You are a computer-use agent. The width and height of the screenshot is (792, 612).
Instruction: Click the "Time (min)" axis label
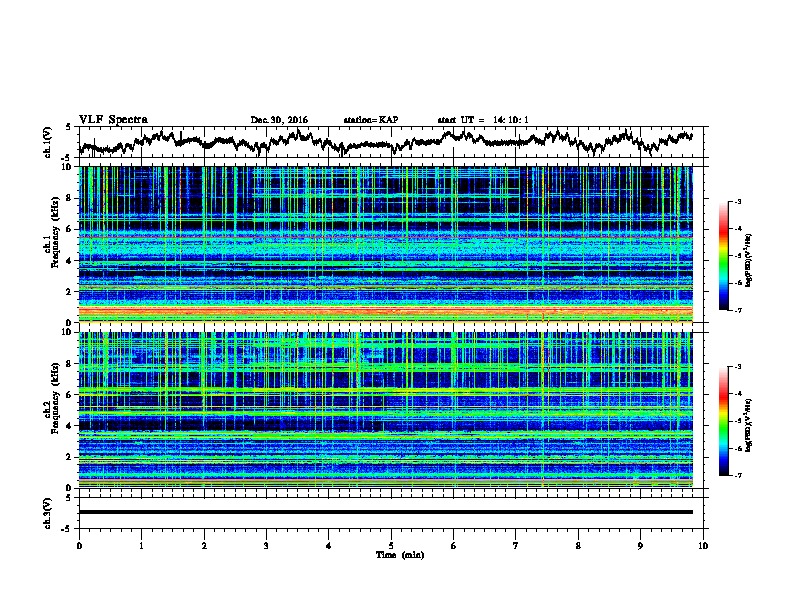coord(400,555)
